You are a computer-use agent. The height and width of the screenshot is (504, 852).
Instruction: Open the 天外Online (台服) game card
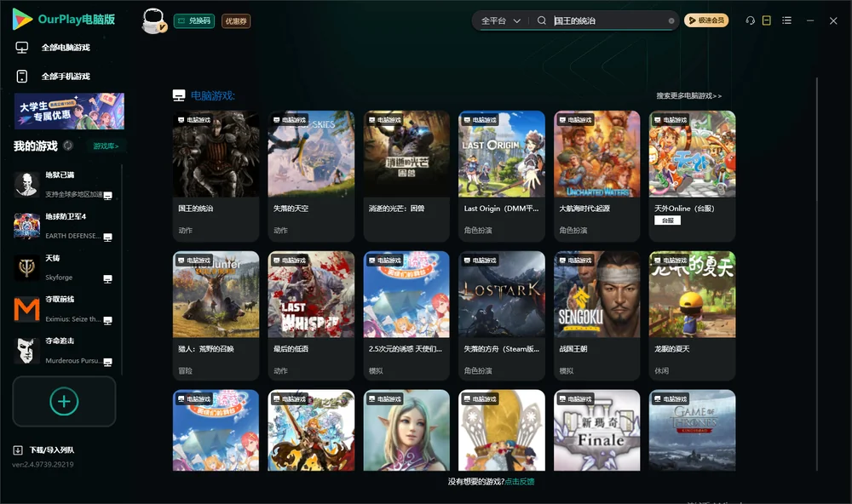pyautogui.click(x=692, y=176)
